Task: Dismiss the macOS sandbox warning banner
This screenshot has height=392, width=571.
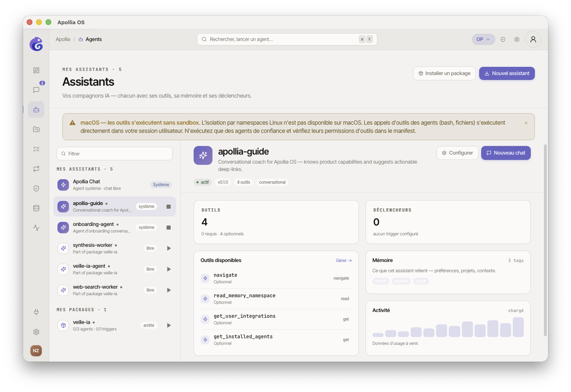Action: (x=526, y=123)
